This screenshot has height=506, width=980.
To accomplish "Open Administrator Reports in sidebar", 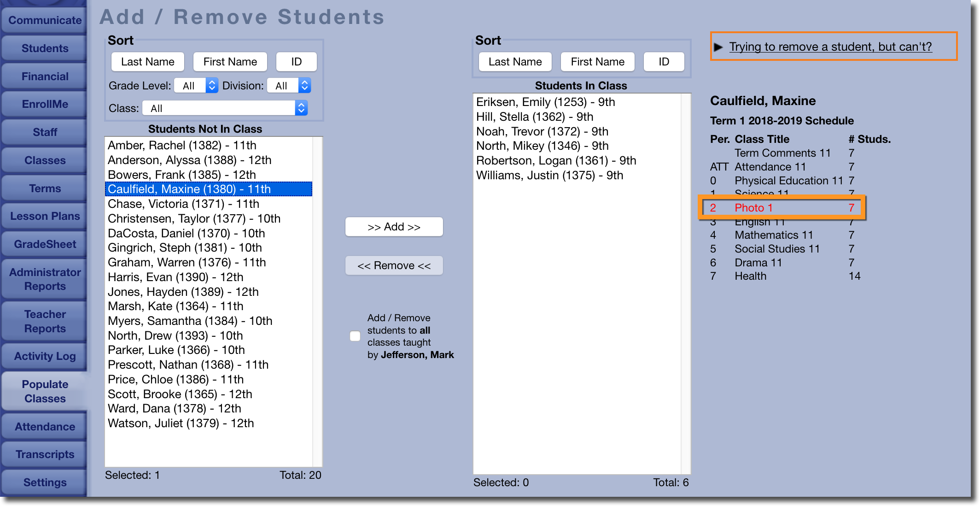I will [45, 279].
